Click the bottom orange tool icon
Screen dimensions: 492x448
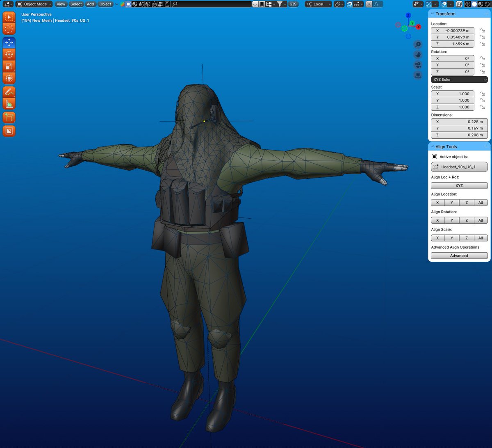point(9,131)
